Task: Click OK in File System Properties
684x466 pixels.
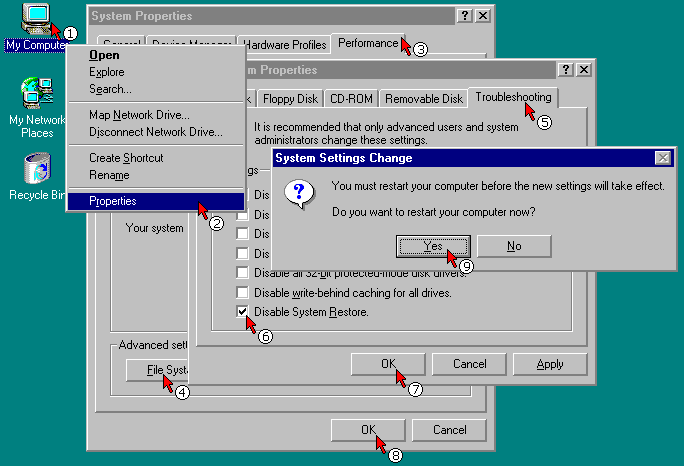Action: tap(388, 364)
